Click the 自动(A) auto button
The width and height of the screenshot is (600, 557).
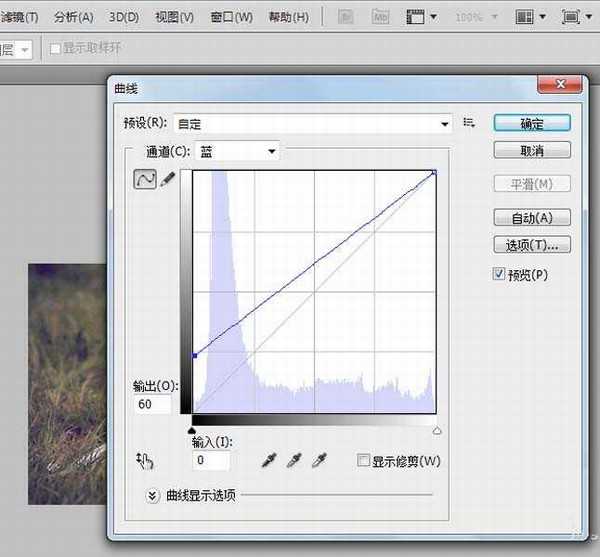tap(532, 217)
